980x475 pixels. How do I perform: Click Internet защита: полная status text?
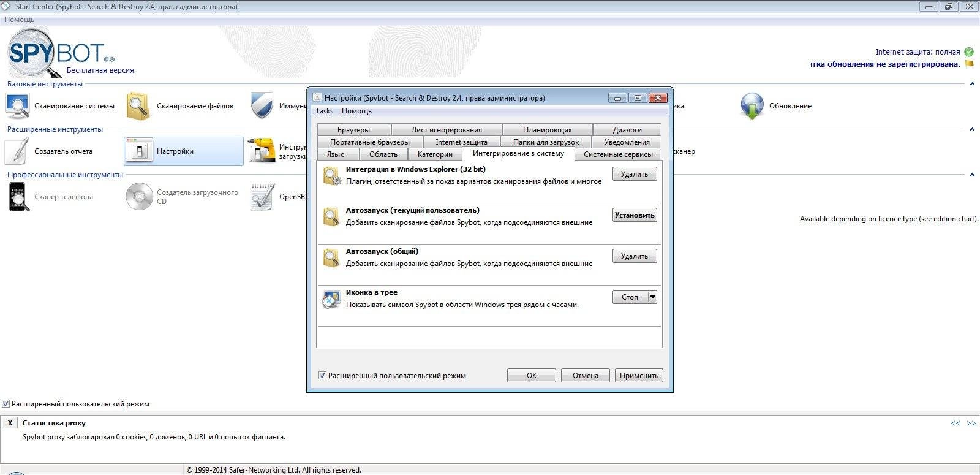pyautogui.click(x=918, y=52)
